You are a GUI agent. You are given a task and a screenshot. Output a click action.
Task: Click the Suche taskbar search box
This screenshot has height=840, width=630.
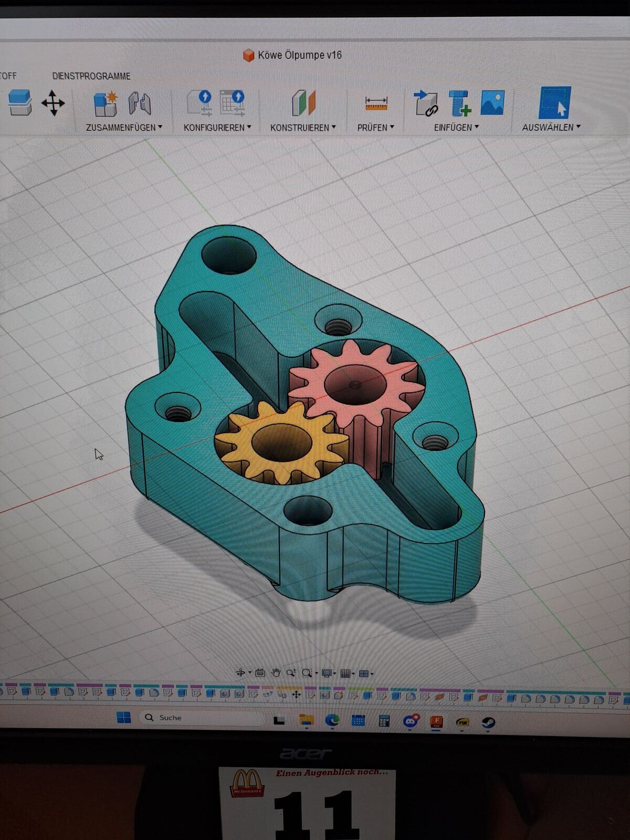(202, 717)
